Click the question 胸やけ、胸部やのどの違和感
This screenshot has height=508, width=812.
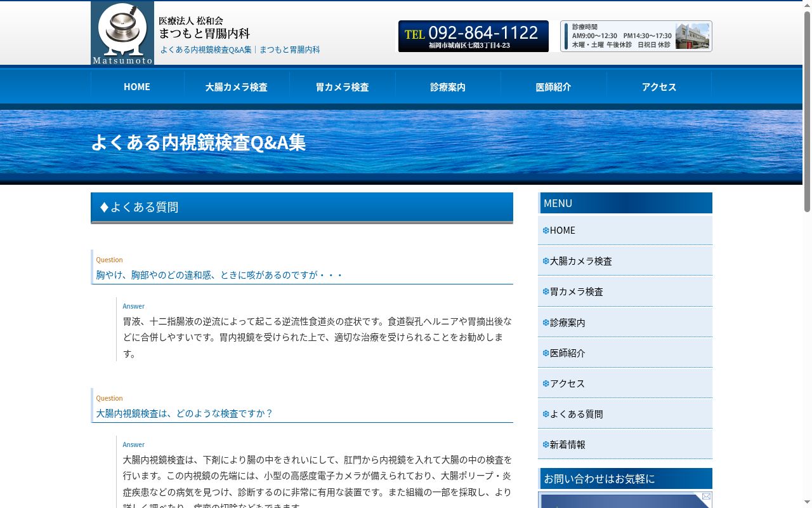pos(219,275)
